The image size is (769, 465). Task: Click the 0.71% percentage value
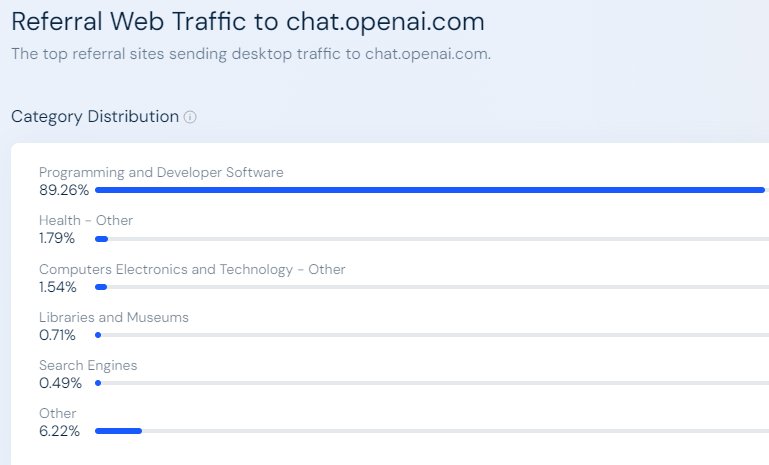[x=58, y=334]
